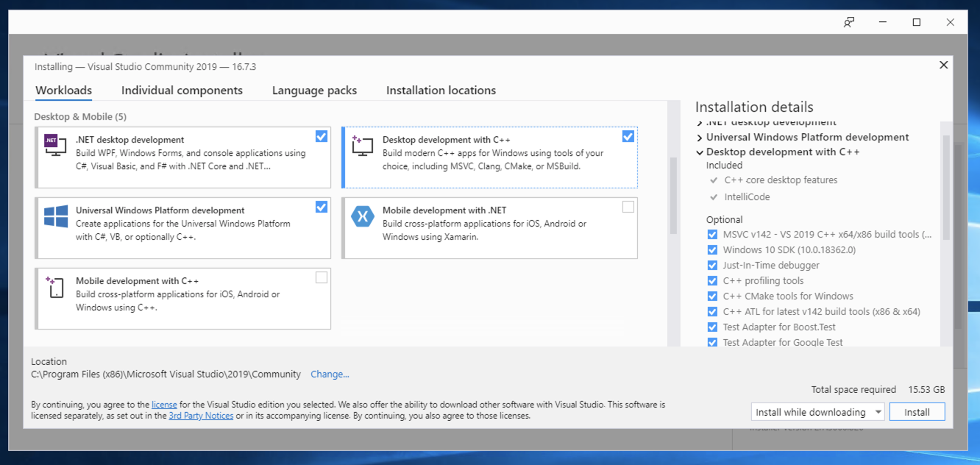This screenshot has width=980, height=465.
Task: Open the Installation locations tab
Action: [441, 90]
